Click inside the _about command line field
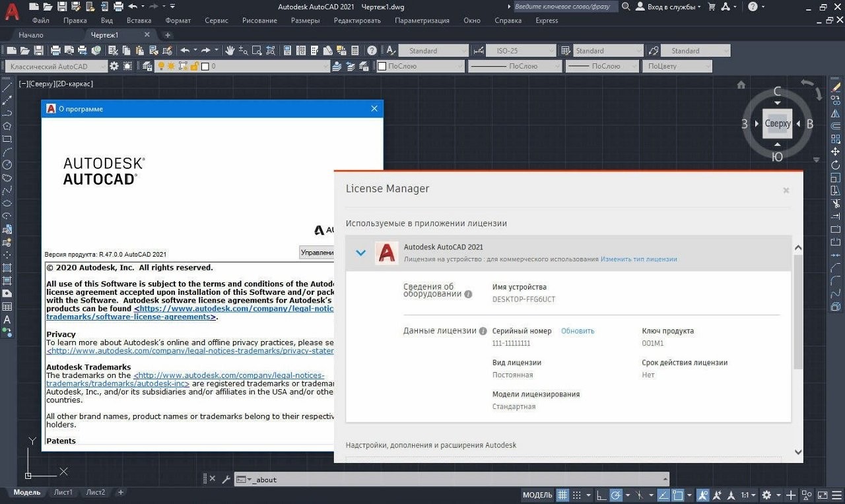This screenshot has height=504, width=845. point(396,480)
